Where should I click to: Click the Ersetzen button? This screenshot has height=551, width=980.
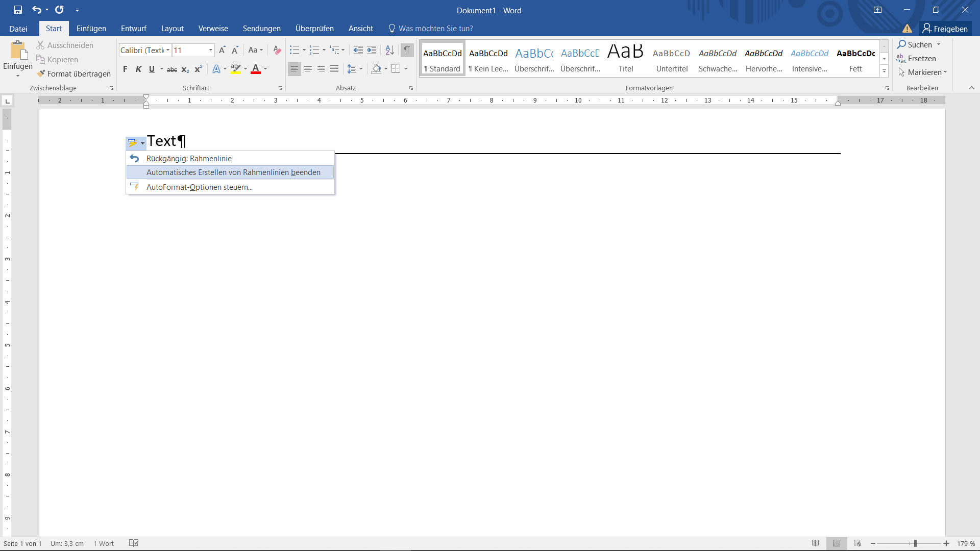click(917, 59)
